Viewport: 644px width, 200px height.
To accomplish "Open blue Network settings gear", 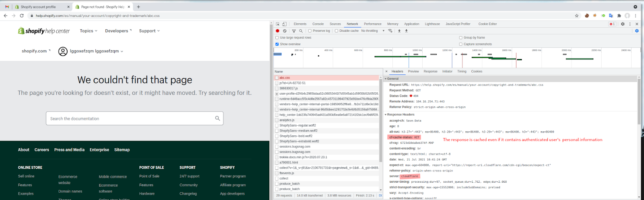I will click(637, 31).
